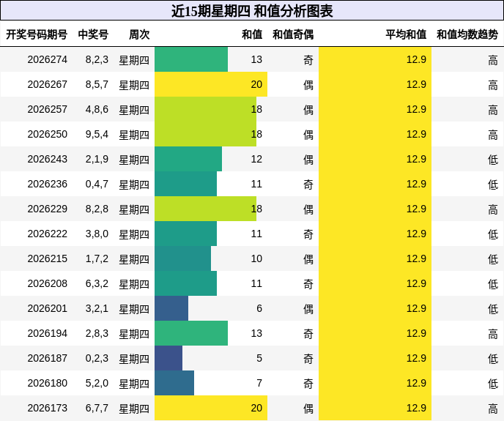Image resolution: width=504 pixels, height=421 pixels.
Task: Select winning numbers 8,2,3 cell
Action: (97, 59)
